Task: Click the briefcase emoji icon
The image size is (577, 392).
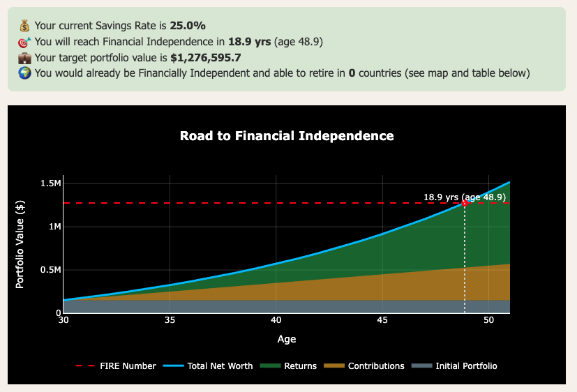Action: 24,58
